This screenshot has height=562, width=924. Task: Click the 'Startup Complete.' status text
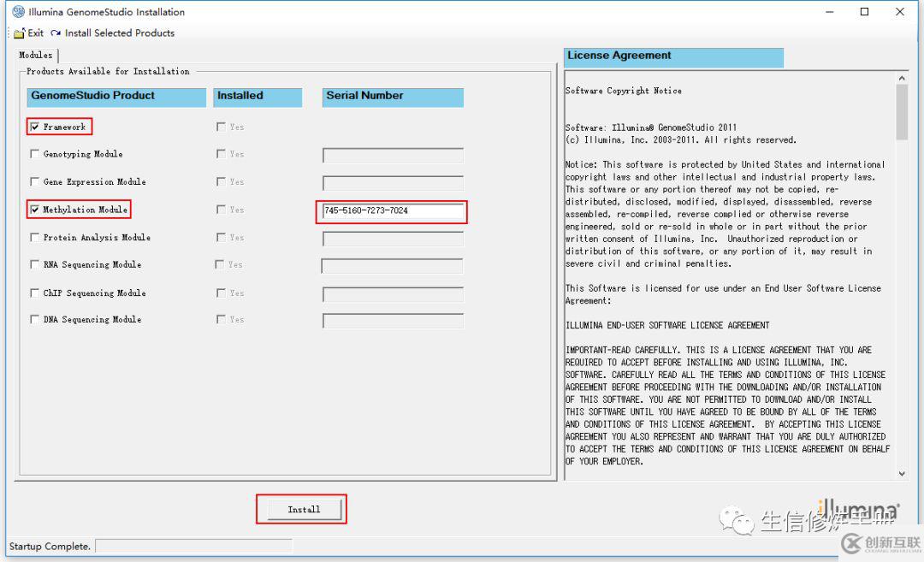[50, 547]
